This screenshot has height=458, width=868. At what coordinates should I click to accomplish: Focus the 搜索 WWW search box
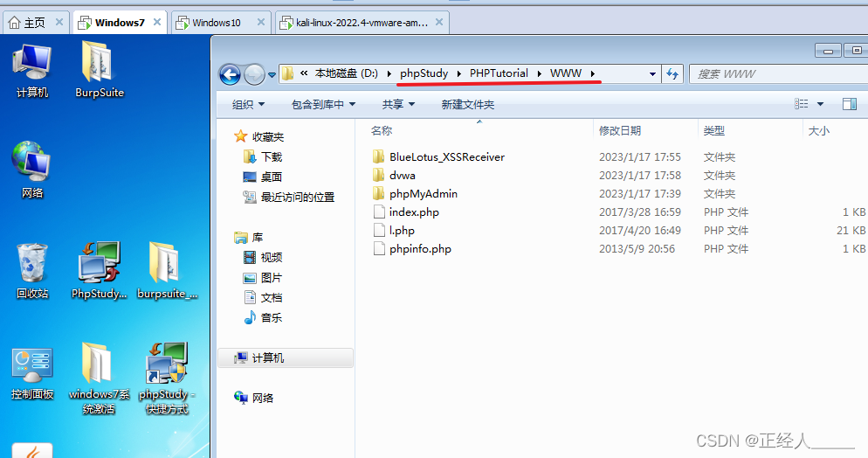(778, 73)
